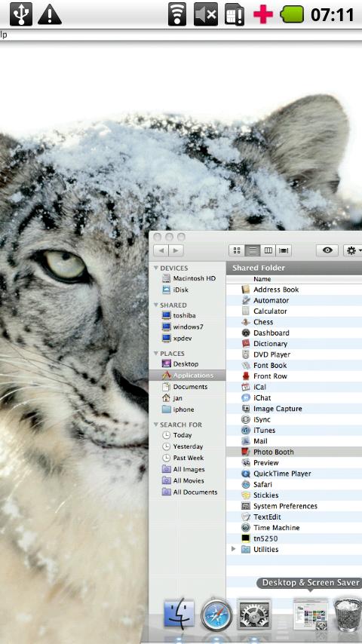Switch Finder to column view
Screen dimensions: 362x644
(268, 250)
